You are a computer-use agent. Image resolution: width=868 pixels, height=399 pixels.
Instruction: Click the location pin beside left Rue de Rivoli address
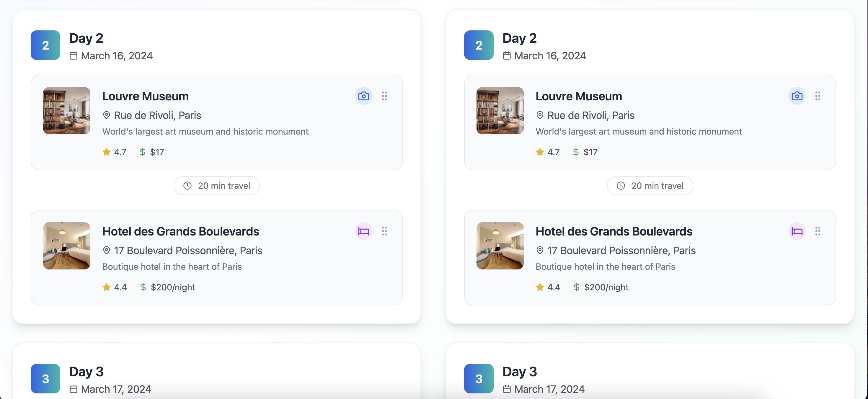[x=107, y=115]
